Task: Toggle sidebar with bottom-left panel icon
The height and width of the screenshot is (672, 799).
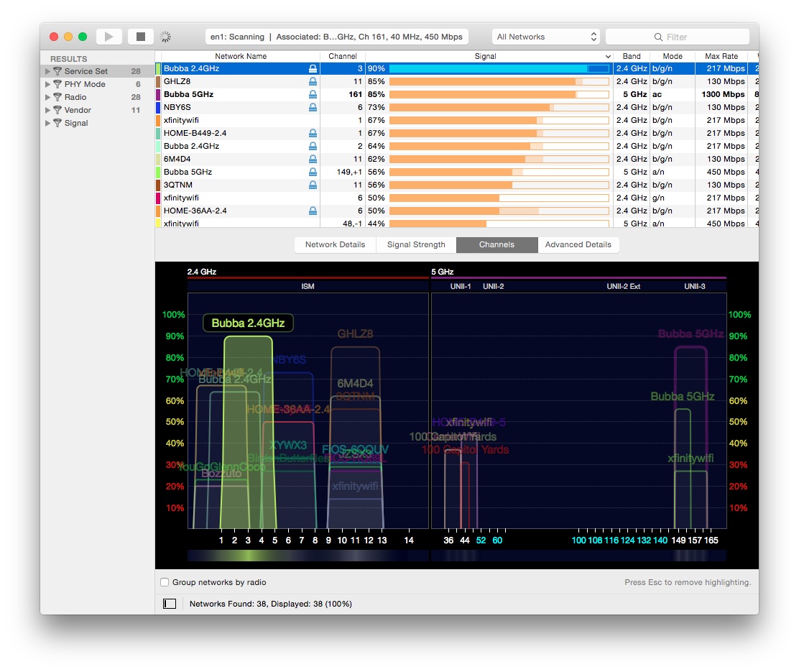Action: click(170, 604)
